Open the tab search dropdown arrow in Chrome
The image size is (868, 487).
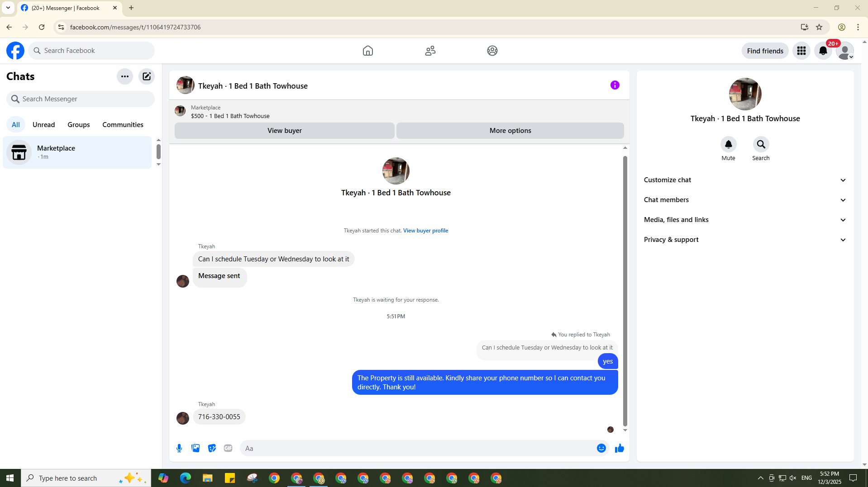coord(8,8)
